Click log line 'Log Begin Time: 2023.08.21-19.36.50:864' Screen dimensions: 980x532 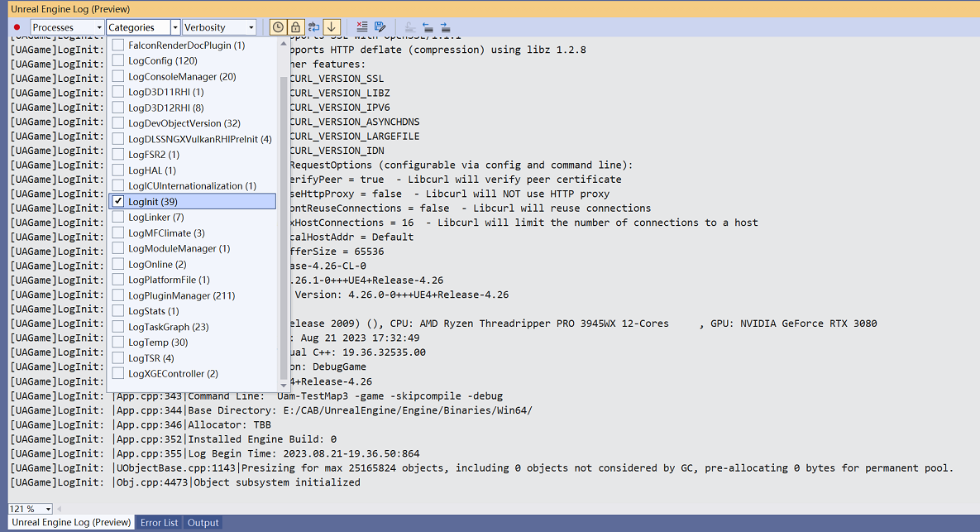[x=304, y=453]
